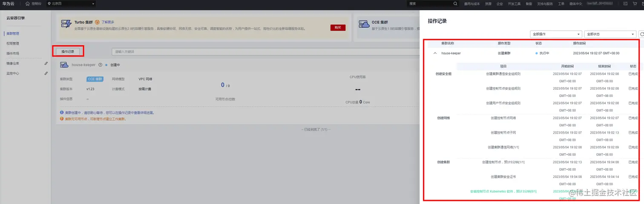Click the 集群名称 column header

[448, 43]
